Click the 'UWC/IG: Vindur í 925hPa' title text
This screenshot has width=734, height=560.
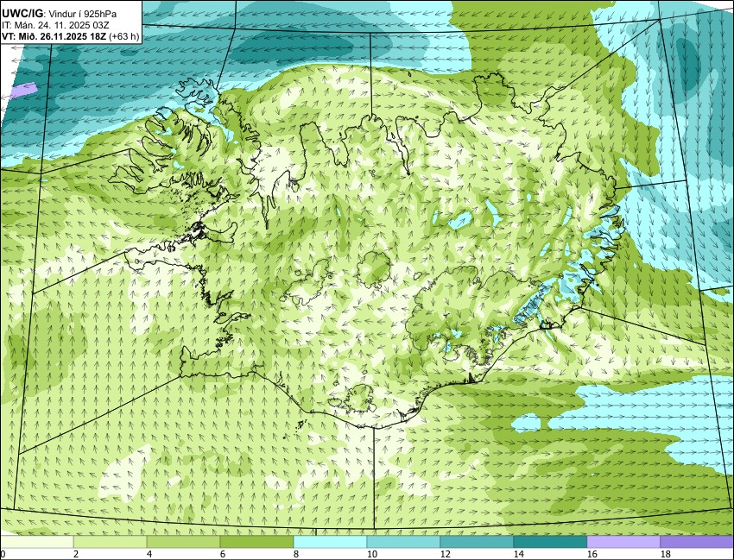[59, 14]
